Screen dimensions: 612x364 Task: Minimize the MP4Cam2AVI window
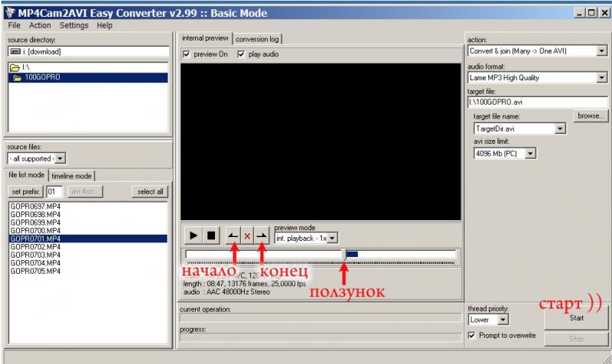(x=580, y=13)
